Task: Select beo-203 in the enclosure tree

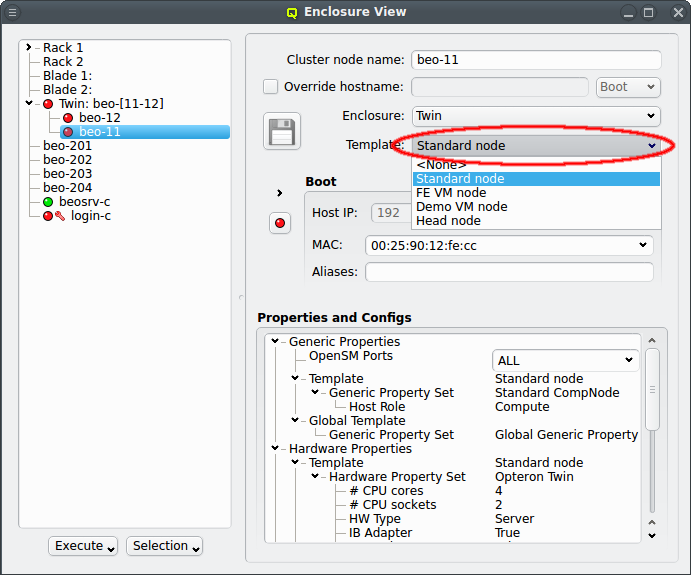Action: pos(67,174)
